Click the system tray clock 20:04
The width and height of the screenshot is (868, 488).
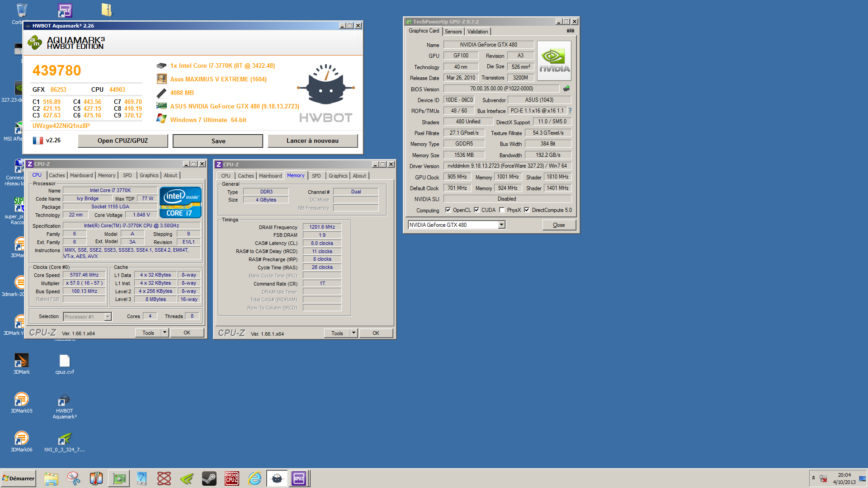pyautogui.click(x=844, y=475)
